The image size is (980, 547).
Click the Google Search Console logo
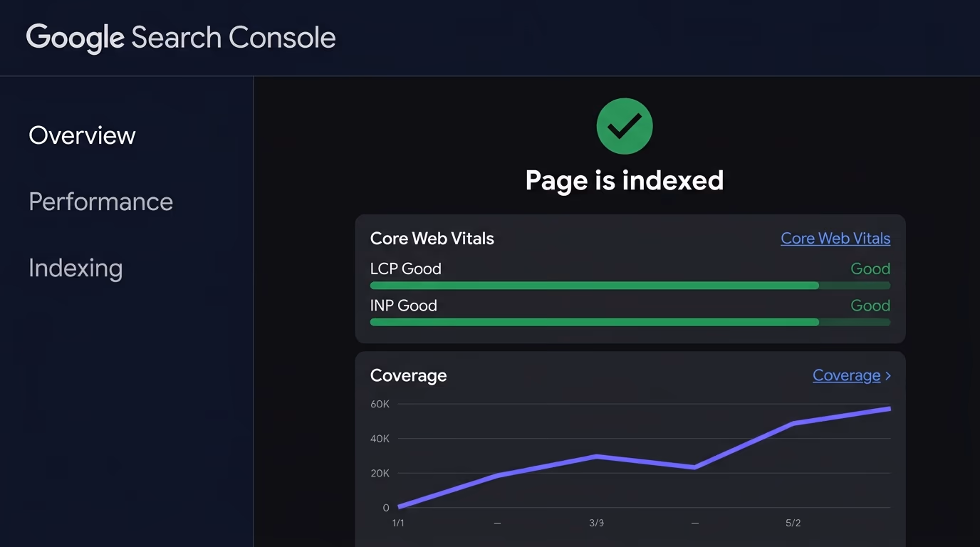(x=181, y=38)
